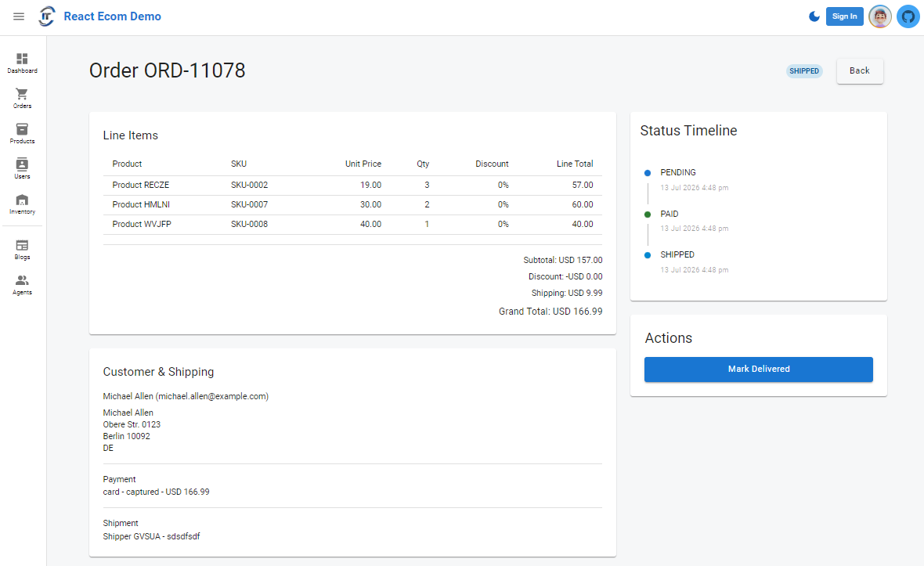The image size is (924, 566).
Task: Click the 60.00 line total
Action: coord(583,204)
